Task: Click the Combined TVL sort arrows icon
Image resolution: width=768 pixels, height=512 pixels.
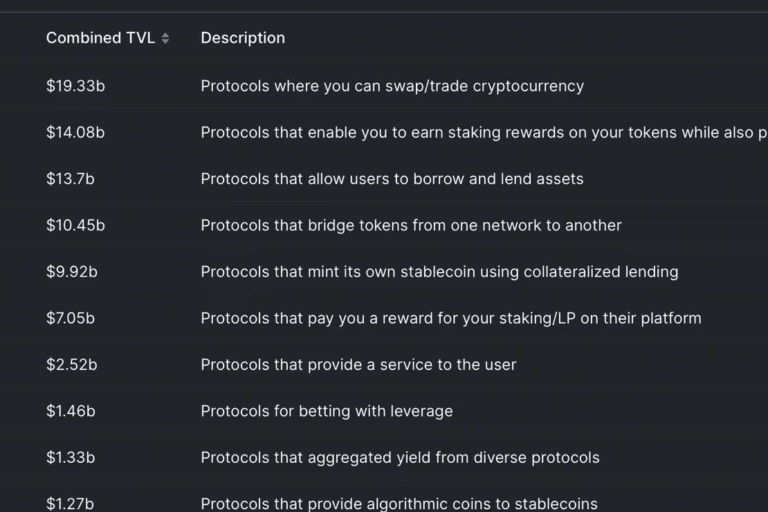Action: 165,38
